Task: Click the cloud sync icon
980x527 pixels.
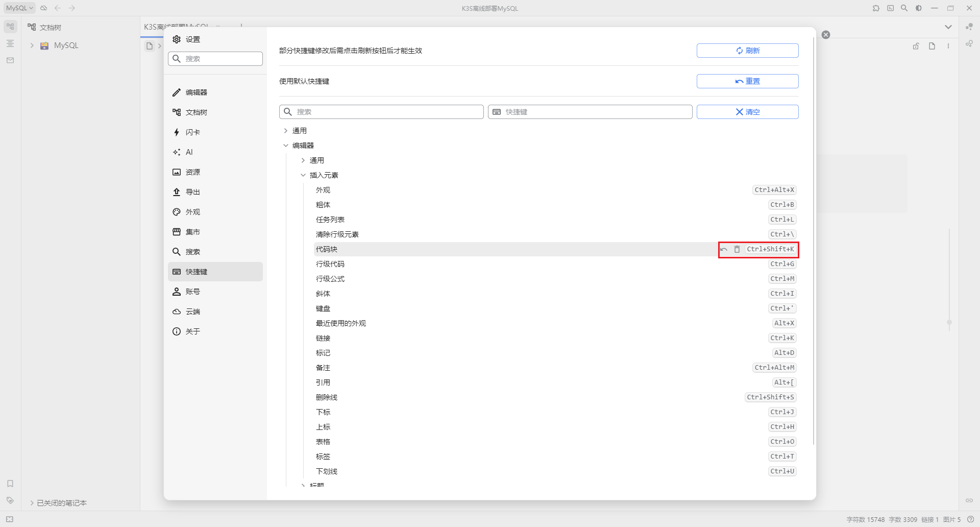Action: 44,8
